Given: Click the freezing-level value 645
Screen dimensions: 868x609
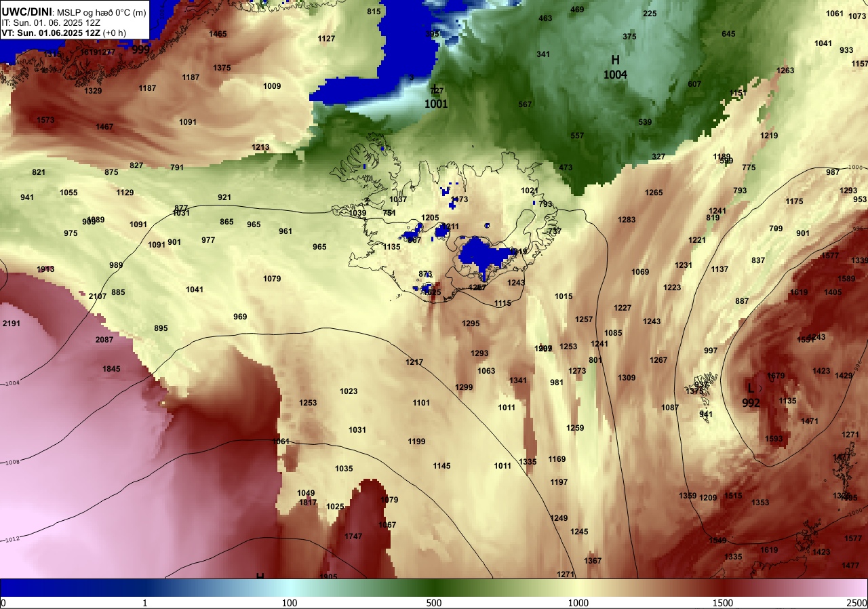Looking at the screenshot, I should point(728,34).
